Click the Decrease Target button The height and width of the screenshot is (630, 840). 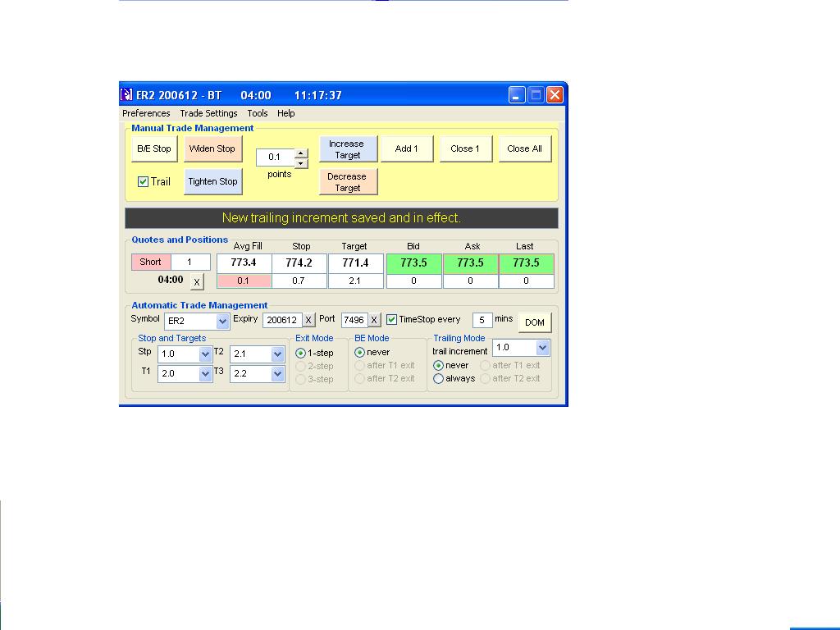[348, 182]
